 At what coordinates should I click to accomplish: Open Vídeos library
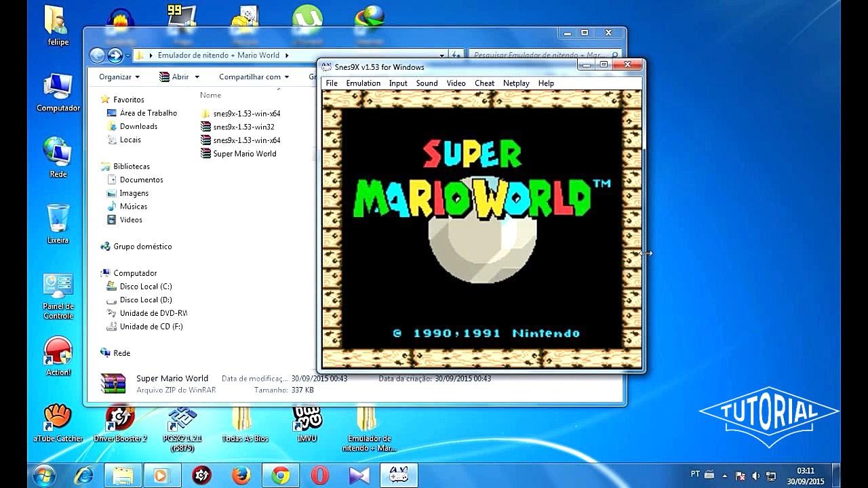click(x=125, y=220)
